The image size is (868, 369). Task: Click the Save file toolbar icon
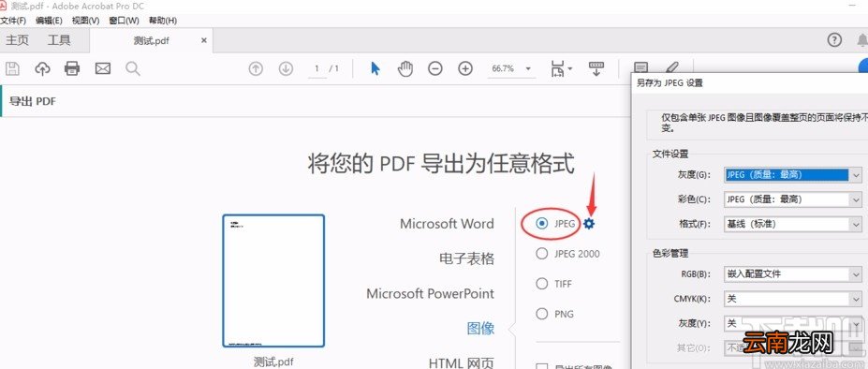click(12, 68)
